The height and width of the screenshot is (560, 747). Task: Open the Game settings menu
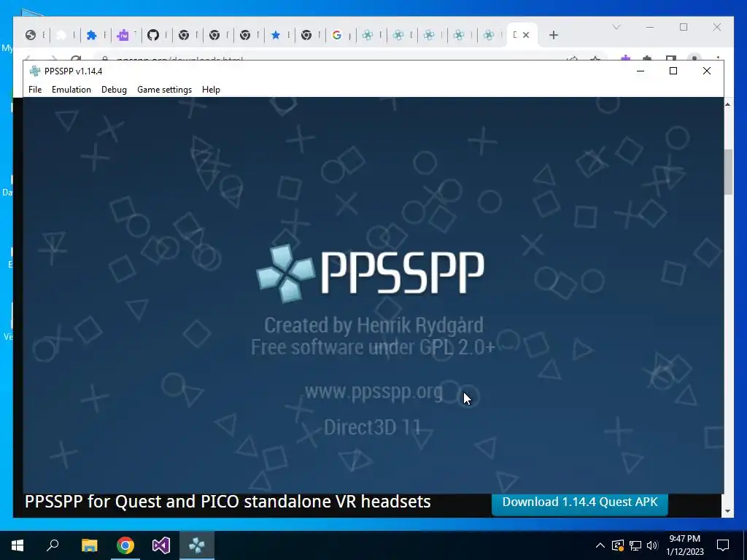[164, 90]
